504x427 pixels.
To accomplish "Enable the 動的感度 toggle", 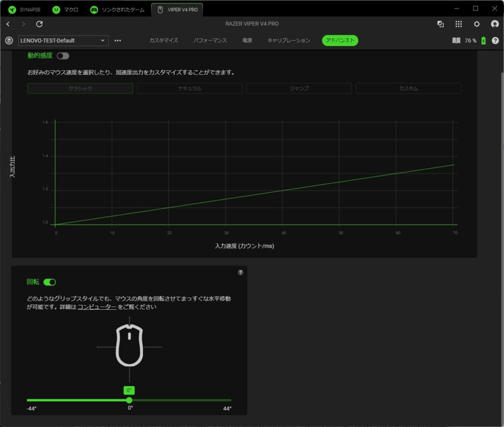I will (x=63, y=56).
